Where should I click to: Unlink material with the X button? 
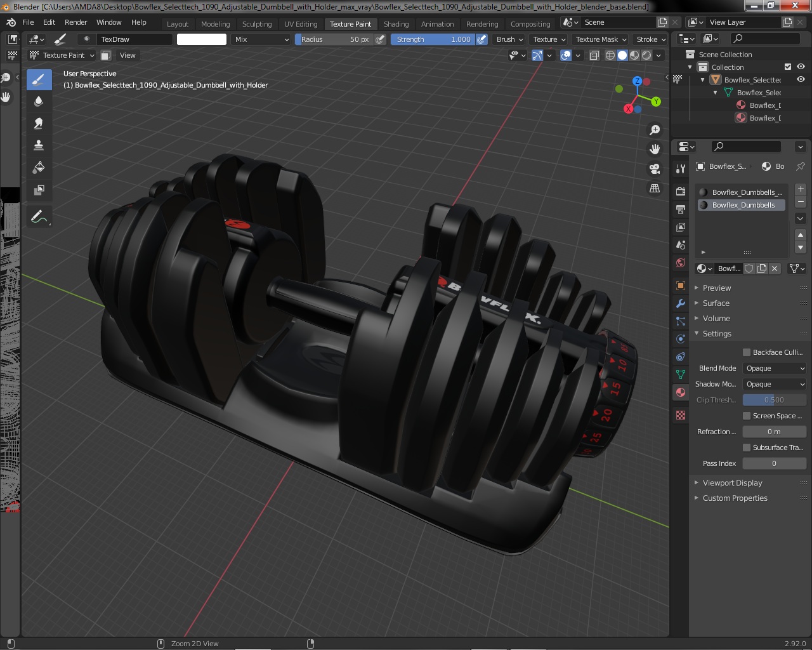[x=775, y=269]
